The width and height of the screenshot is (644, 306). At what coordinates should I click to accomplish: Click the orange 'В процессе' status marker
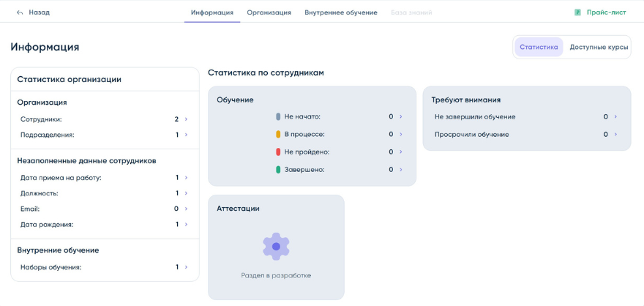coord(278,135)
